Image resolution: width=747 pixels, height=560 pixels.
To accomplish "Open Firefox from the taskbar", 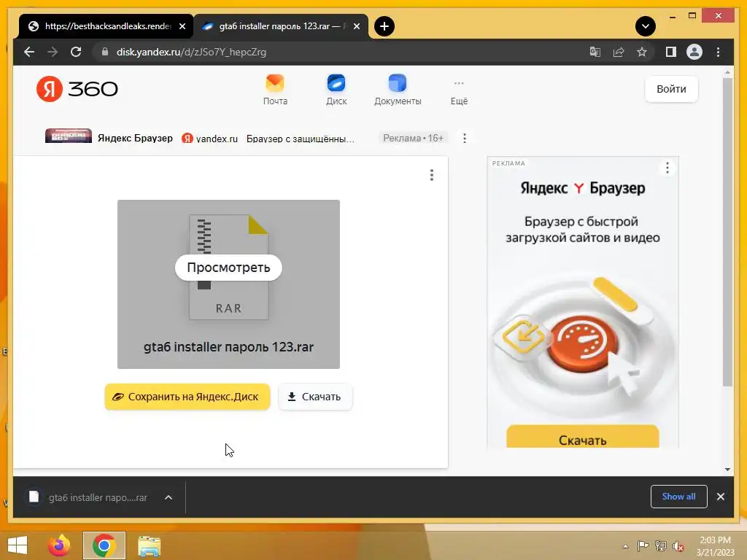I will [x=59, y=545].
